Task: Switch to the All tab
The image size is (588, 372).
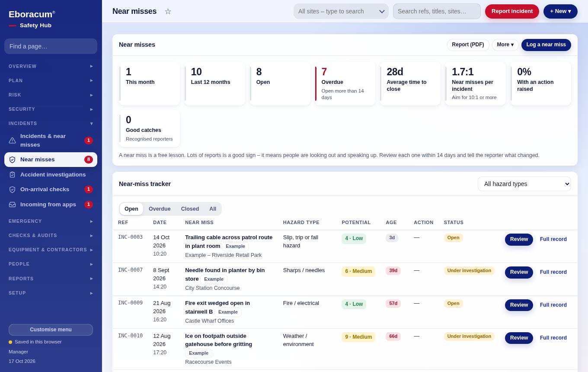Action: pyautogui.click(x=213, y=209)
